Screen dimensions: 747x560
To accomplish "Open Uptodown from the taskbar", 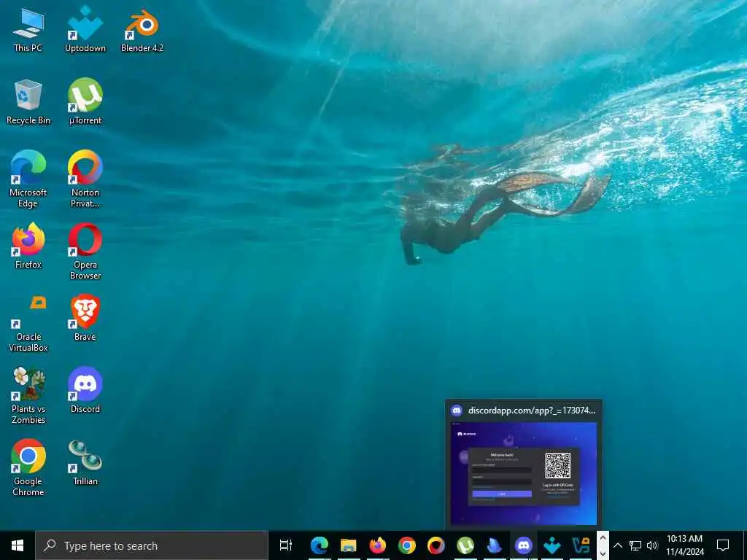I will point(553,545).
